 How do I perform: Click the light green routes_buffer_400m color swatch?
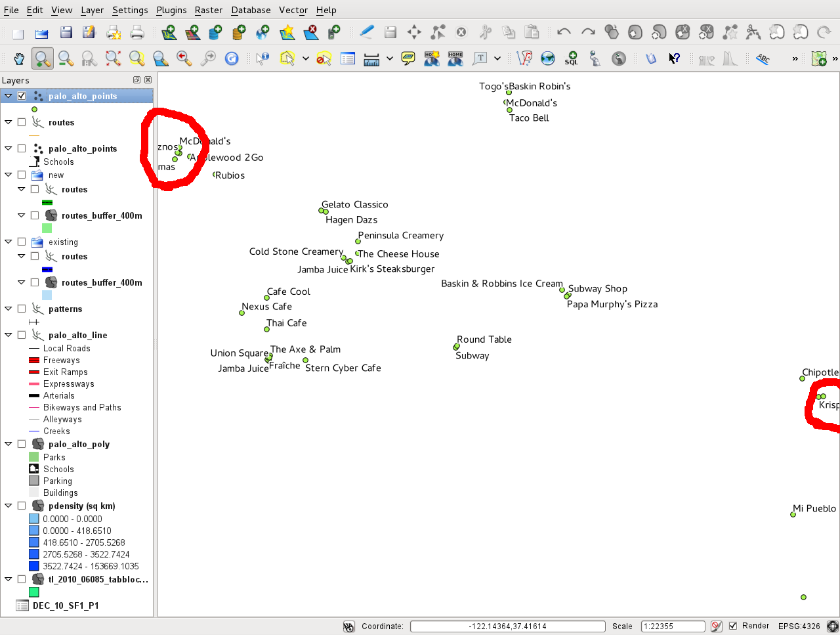pyautogui.click(x=47, y=228)
